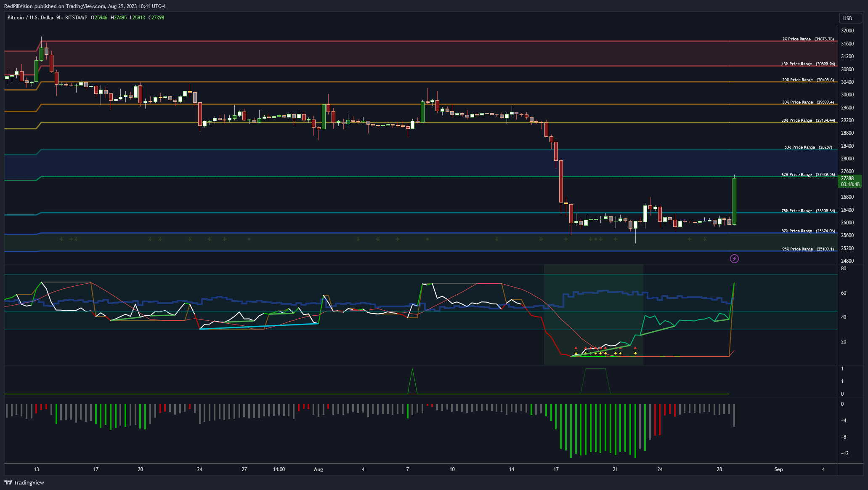Open the USD currency selector
This screenshot has height=490, width=868.
851,18
